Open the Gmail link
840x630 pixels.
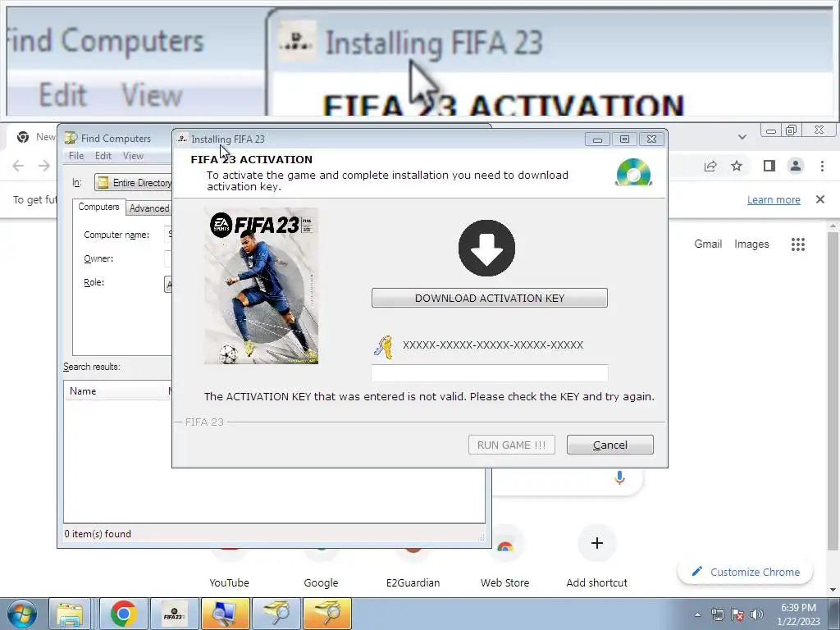click(x=708, y=244)
